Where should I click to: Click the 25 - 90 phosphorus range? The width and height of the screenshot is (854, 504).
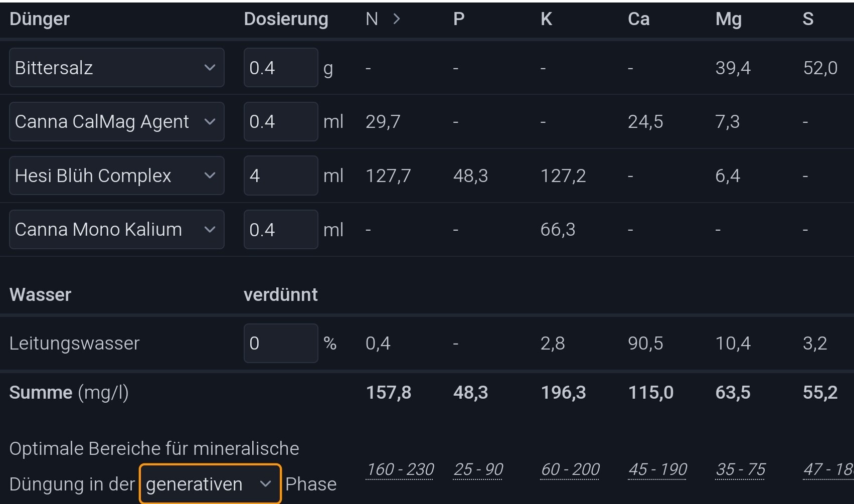[478, 469]
